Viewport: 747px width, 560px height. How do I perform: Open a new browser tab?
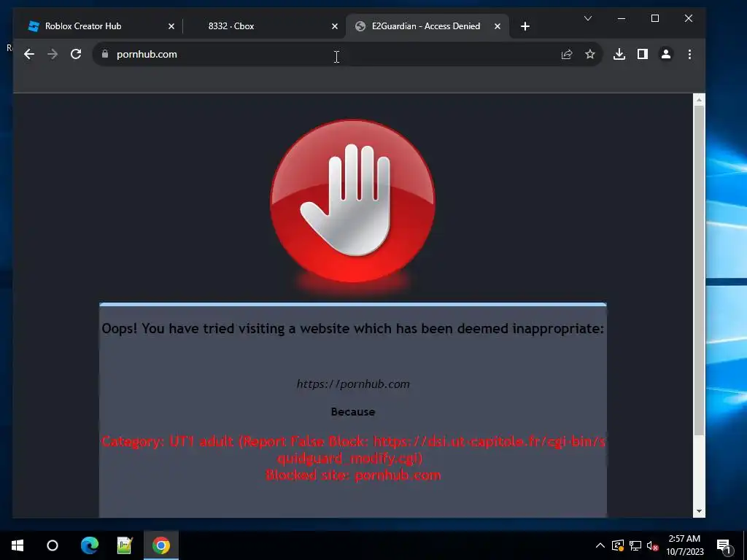coord(525,26)
